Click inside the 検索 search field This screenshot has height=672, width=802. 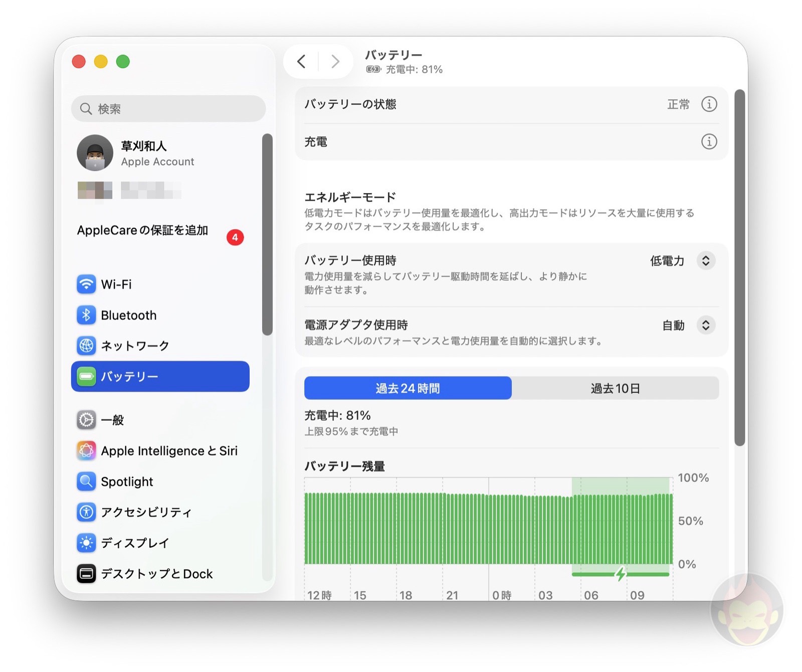tap(168, 108)
